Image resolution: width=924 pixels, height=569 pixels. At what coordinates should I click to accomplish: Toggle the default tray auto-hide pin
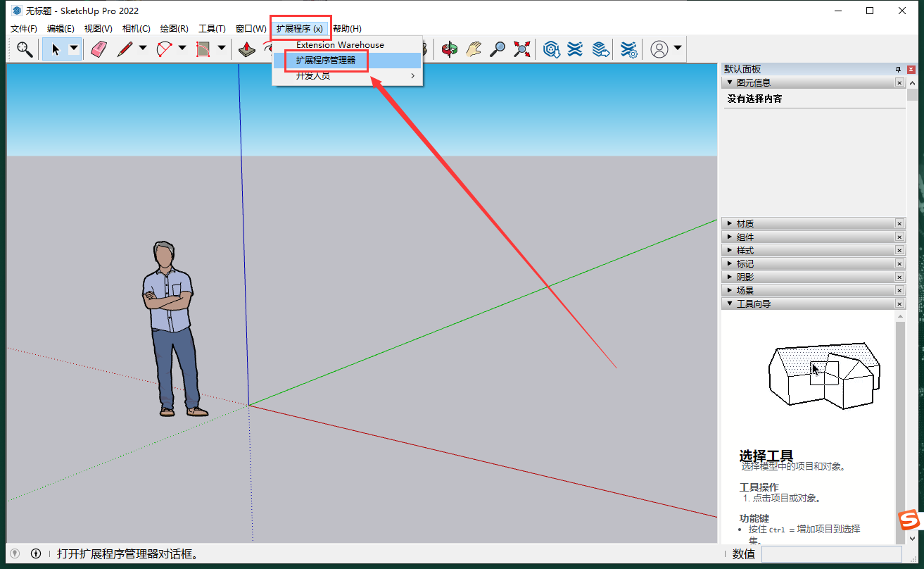click(898, 69)
